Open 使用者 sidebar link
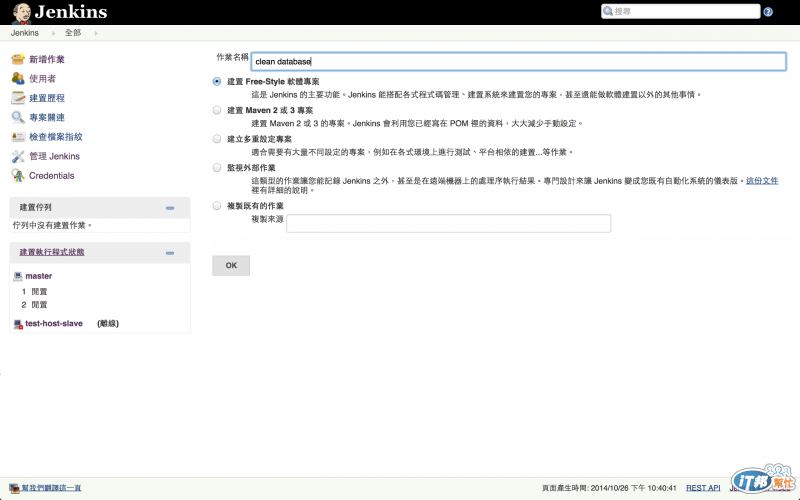The height and width of the screenshot is (500, 800). pos(42,79)
